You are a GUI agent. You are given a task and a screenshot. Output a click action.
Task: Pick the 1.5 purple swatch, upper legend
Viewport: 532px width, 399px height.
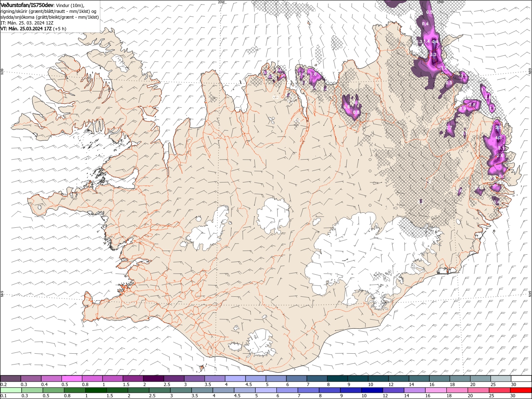pyautogui.click(x=133, y=379)
